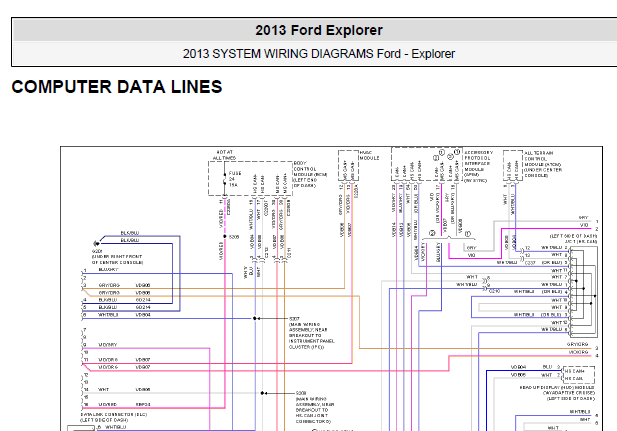
Task: Click DLC pin 16 VIO/RED wire label
Action: 124,405
